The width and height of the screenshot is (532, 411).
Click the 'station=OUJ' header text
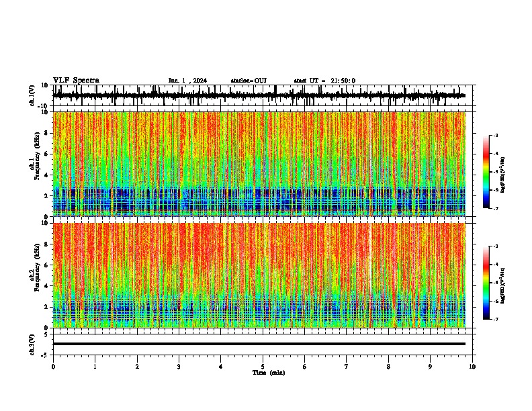[249, 81]
